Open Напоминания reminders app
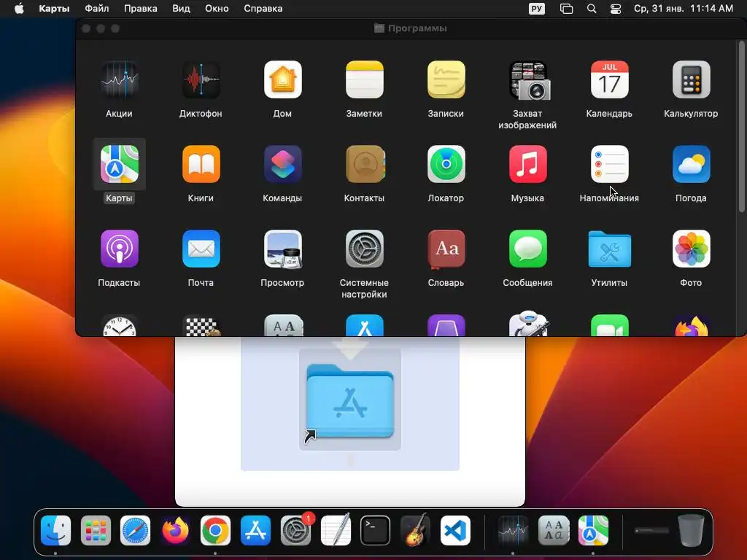 pyautogui.click(x=609, y=164)
